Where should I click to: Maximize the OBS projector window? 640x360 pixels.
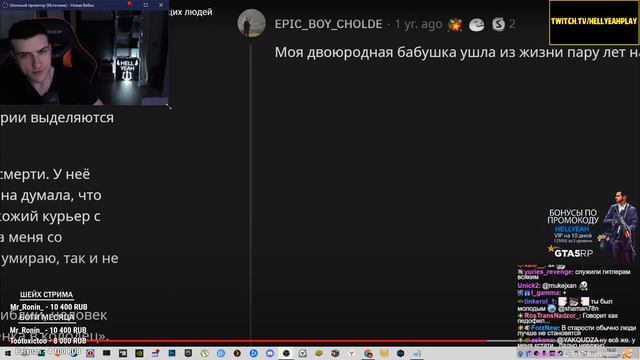pyautogui.click(x=146, y=5)
